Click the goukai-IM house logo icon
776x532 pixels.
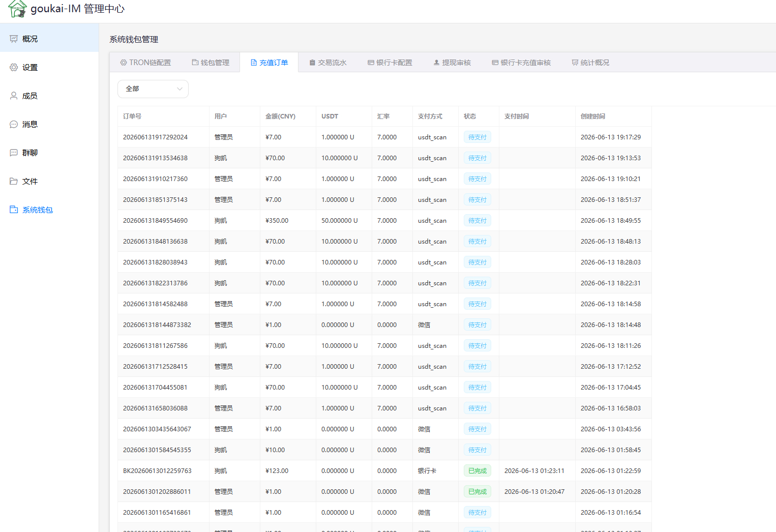(17, 9)
